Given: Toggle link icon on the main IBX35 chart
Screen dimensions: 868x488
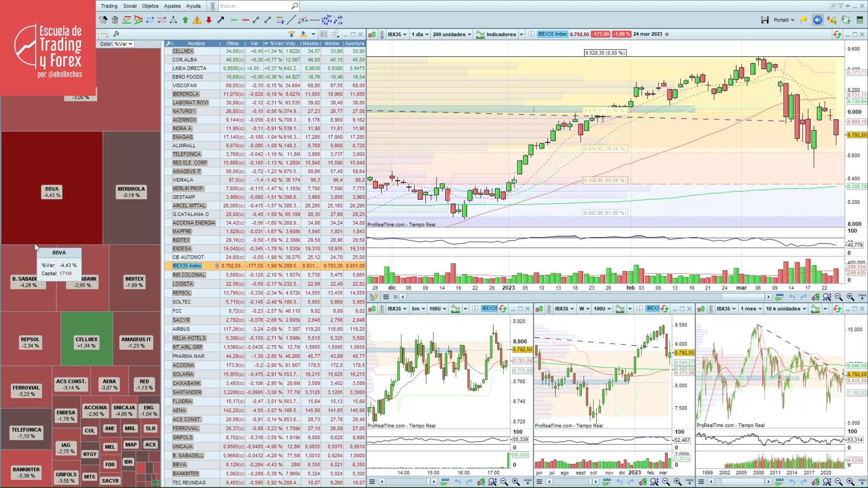Looking at the screenshot, I should [381, 34].
